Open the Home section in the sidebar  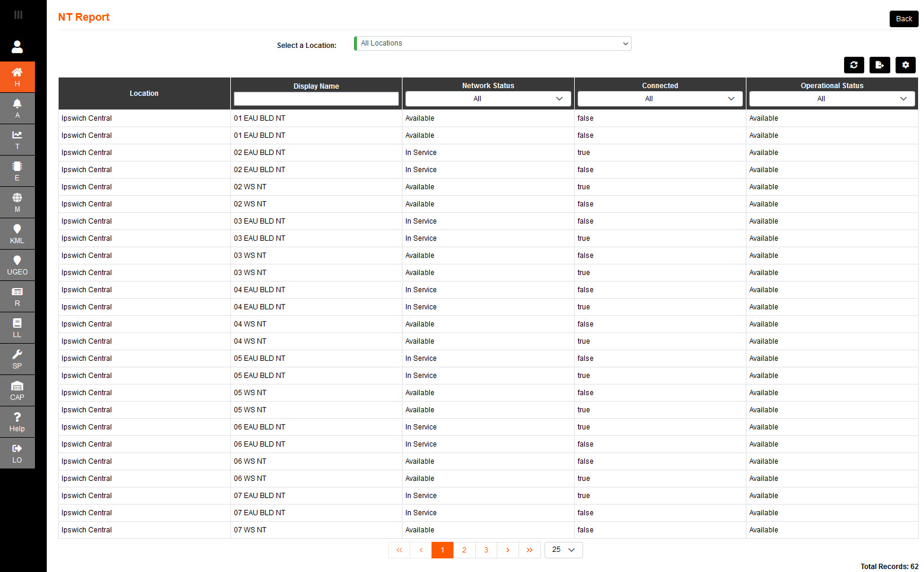click(x=17, y=77)
